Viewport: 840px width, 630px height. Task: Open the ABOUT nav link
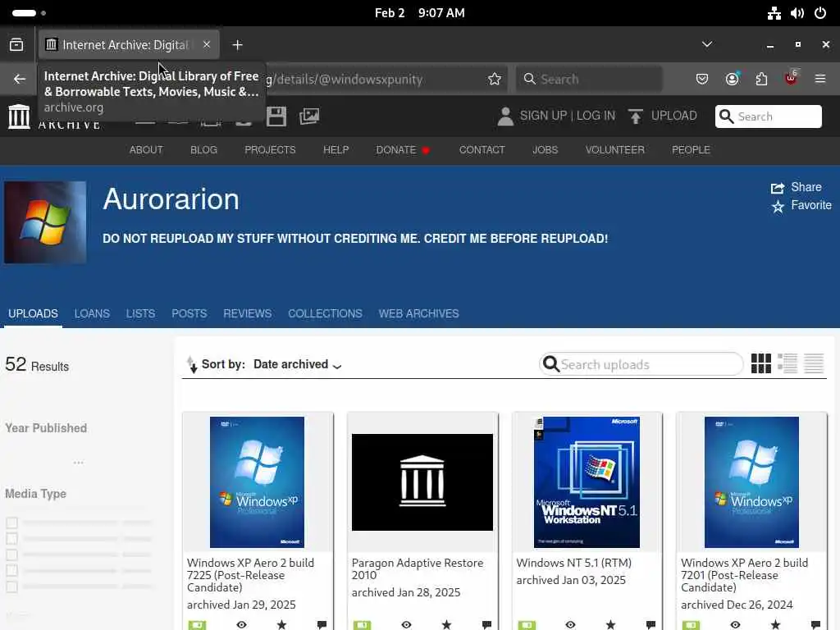pos(146,150)
